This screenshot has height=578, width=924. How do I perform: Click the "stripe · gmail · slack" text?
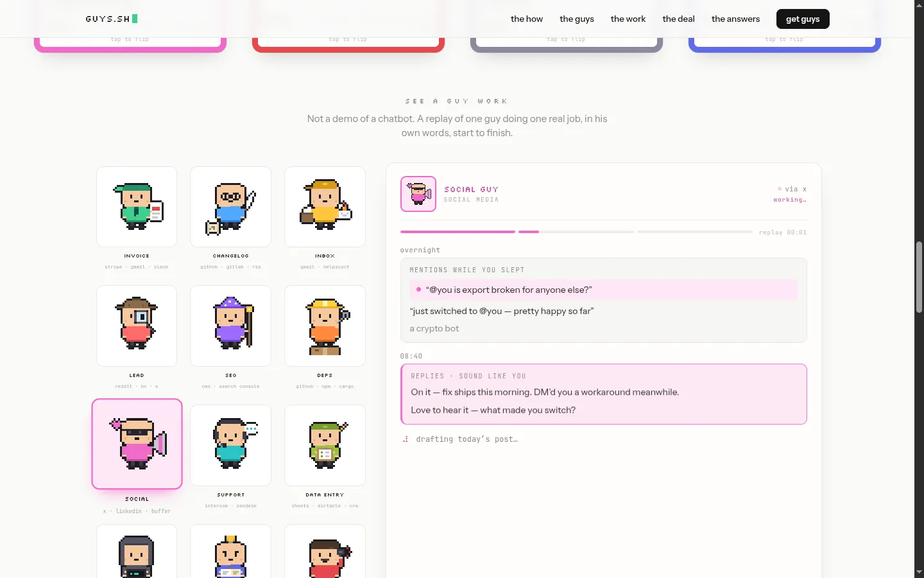tap(137, 267)
